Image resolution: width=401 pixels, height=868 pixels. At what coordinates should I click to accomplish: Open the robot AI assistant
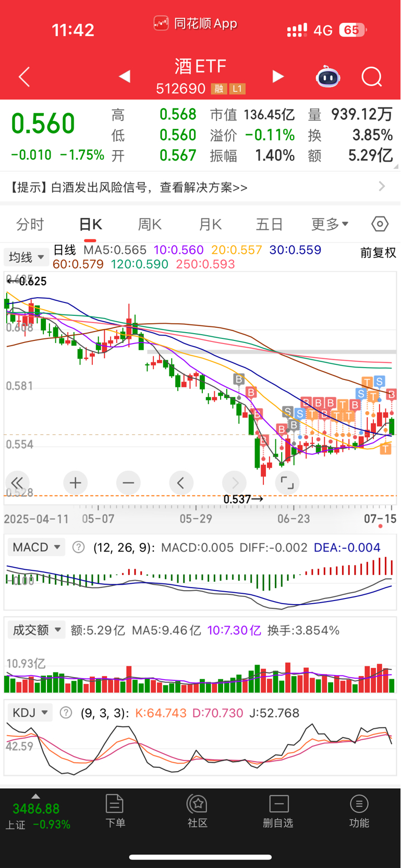click(x=328, y=77)
